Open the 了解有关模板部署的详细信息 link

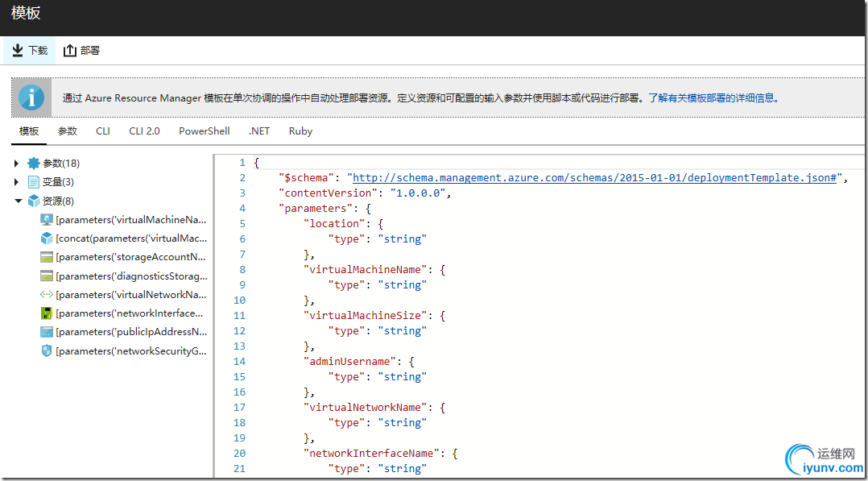(x=715, y=98)
